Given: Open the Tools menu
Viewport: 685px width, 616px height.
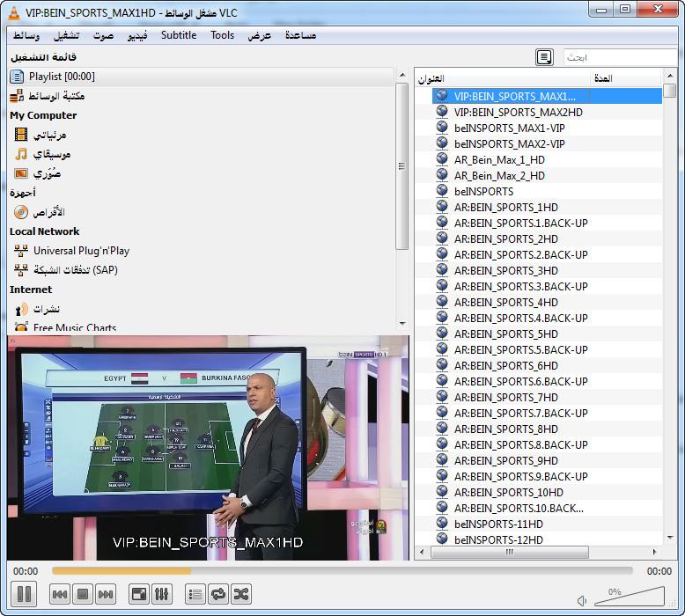Looking at the screenshot, I should pyautogui.click(x=222, y=35).
